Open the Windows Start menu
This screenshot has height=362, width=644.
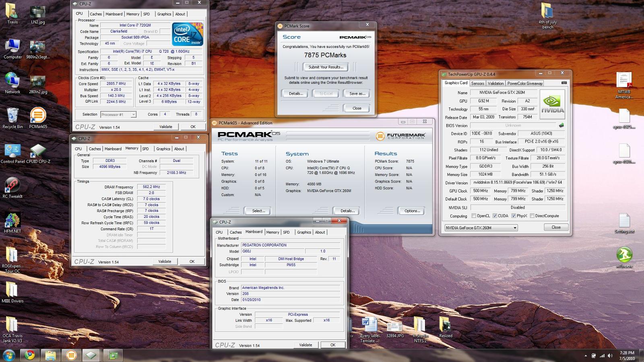tap(9, 355)
